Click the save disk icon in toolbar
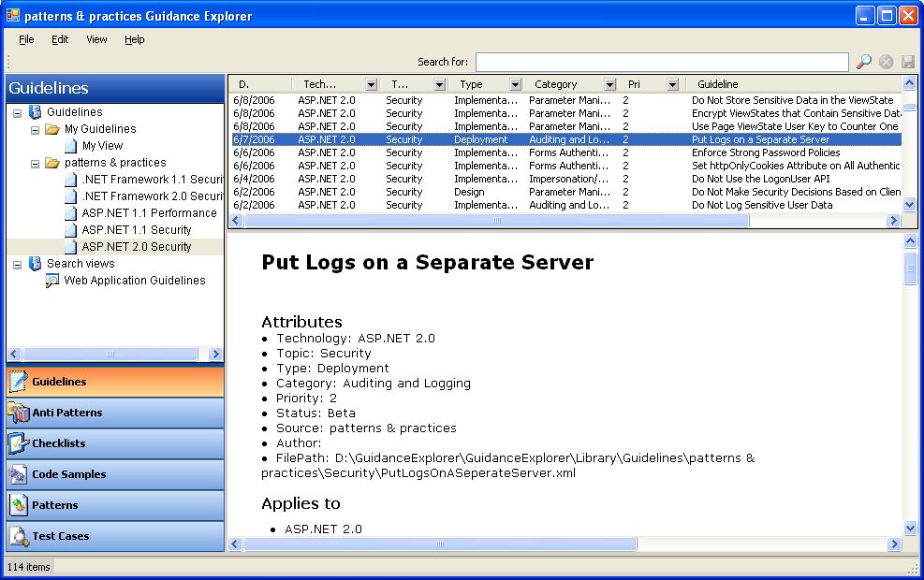This screenshot has width=924, height=580. [907, 62]
